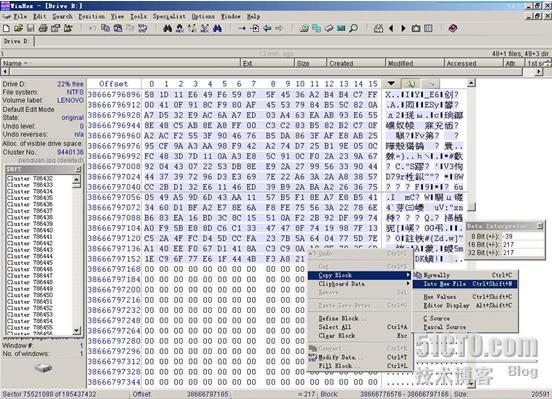Click the hex editor scroll-up arrow
Image resolution: width=552 pixels, height=399 pixels.
[x=471, y=83]
